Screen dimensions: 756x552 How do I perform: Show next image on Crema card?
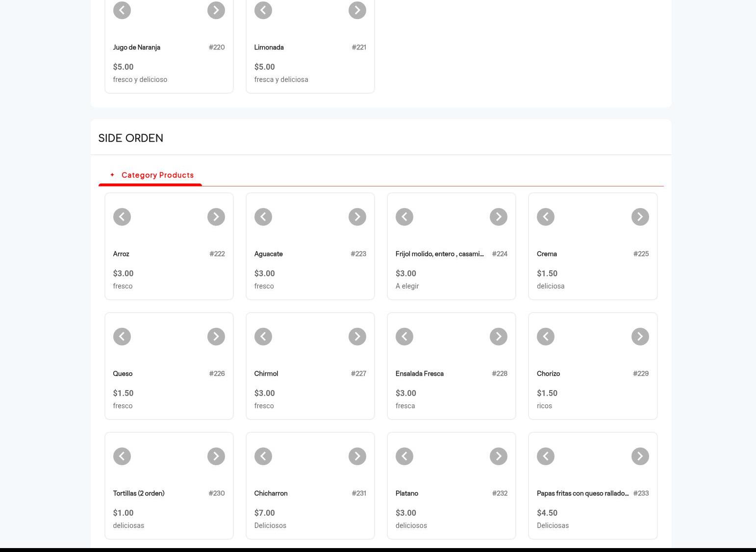coord(640,217)
